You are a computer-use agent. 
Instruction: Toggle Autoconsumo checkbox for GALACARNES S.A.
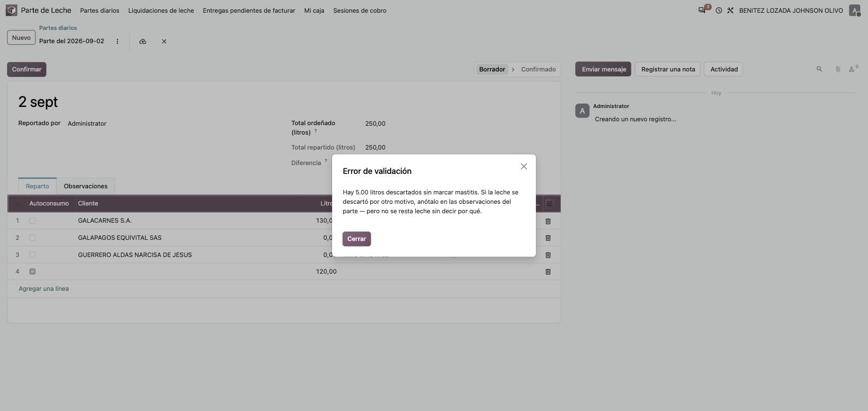tap(33, 221)
